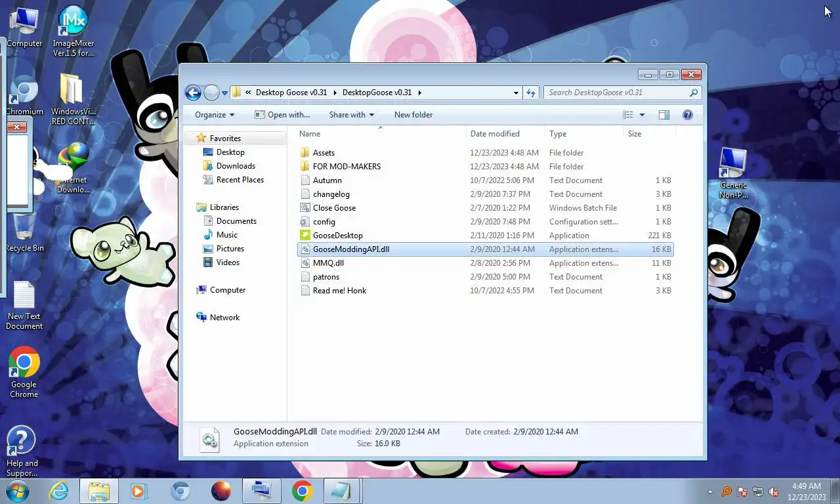Open recent pages dropdown next to forward arrow

click(224, 93)
